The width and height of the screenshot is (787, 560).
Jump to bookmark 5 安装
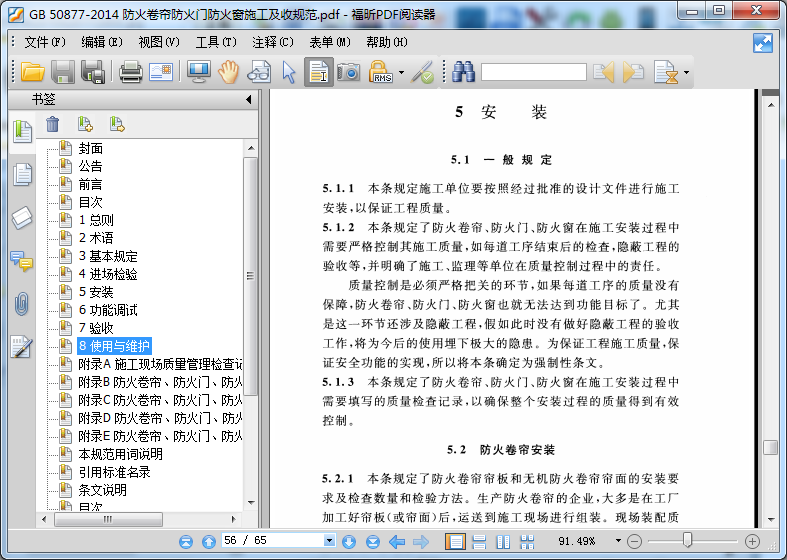pos(96,292)
